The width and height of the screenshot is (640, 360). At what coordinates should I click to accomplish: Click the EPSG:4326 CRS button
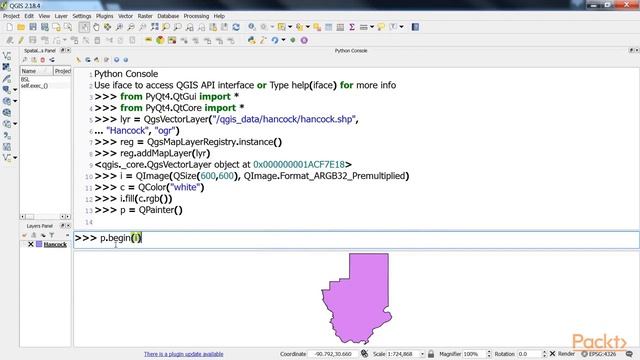click(x=602, y=354)
